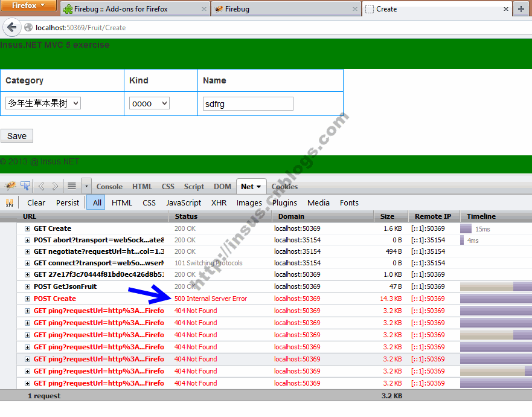Open a new tab with plus button
Viewport: 532px width, 417px height.
[521, 9]
